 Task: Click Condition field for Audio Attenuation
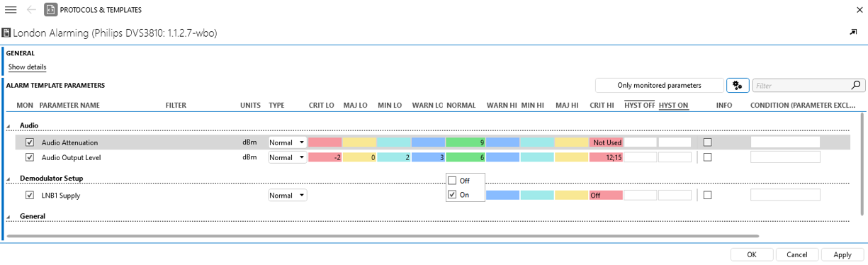(785, 142)
